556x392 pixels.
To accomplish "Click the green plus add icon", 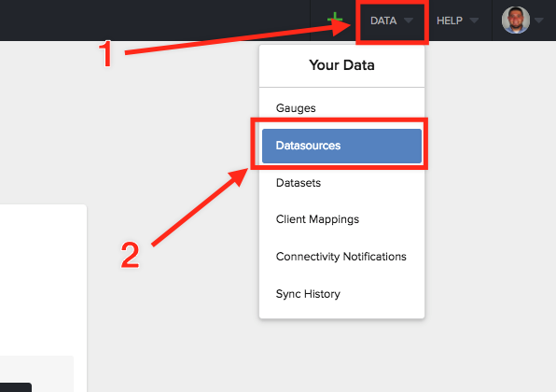I will coord(335,20).
